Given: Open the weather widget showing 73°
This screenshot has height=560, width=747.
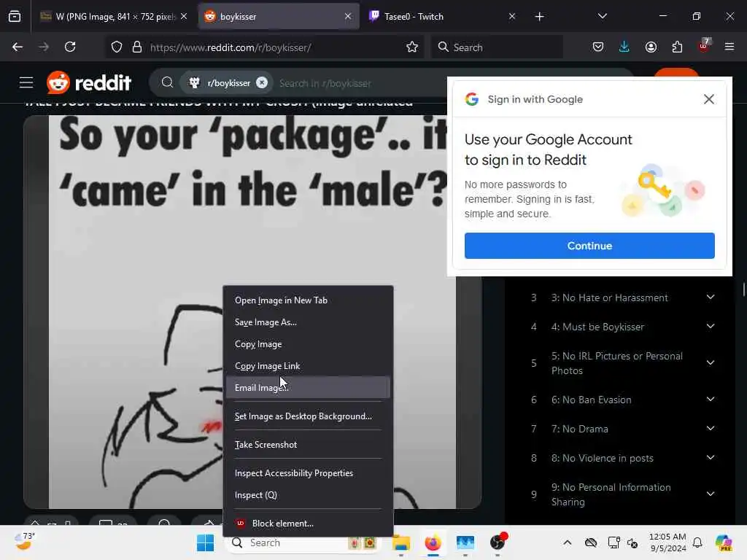Looking at the screenshot, I should [x=24, y=541].
